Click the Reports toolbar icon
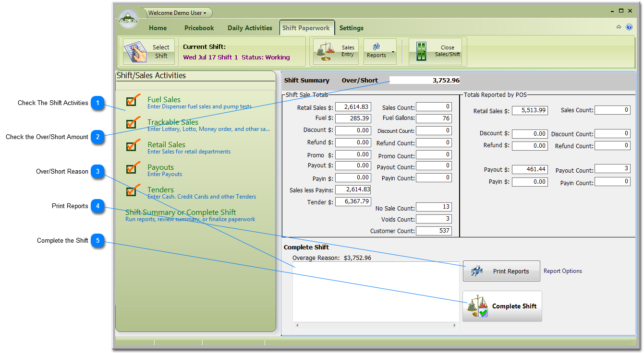 (x=376, y=47)
